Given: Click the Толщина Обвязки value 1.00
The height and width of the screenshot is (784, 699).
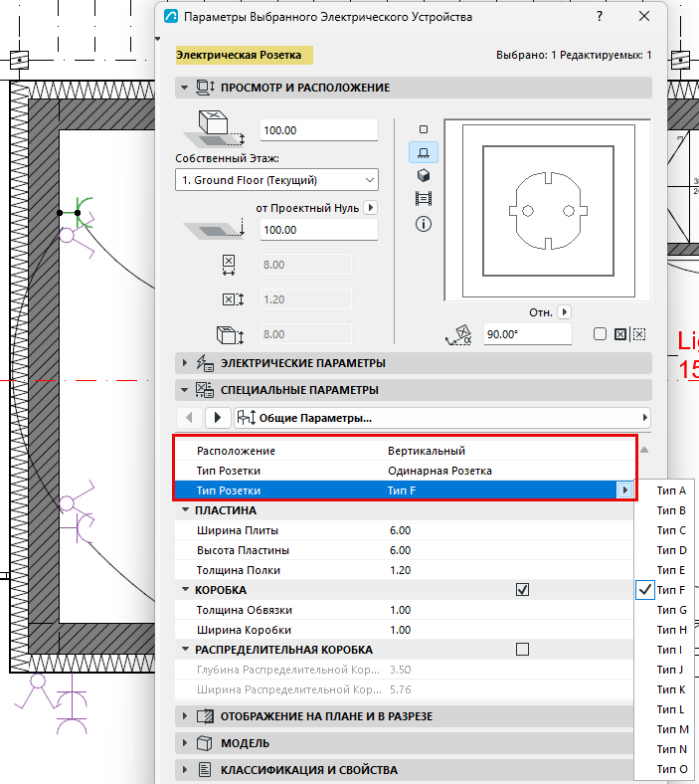Looking at the screenshot, I should (x=401, y=610).
